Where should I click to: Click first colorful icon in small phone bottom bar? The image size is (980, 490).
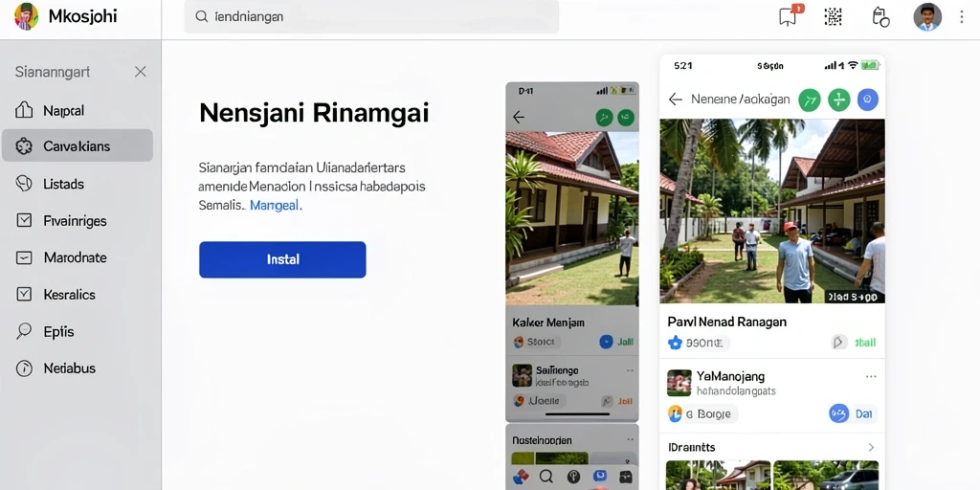520,477
